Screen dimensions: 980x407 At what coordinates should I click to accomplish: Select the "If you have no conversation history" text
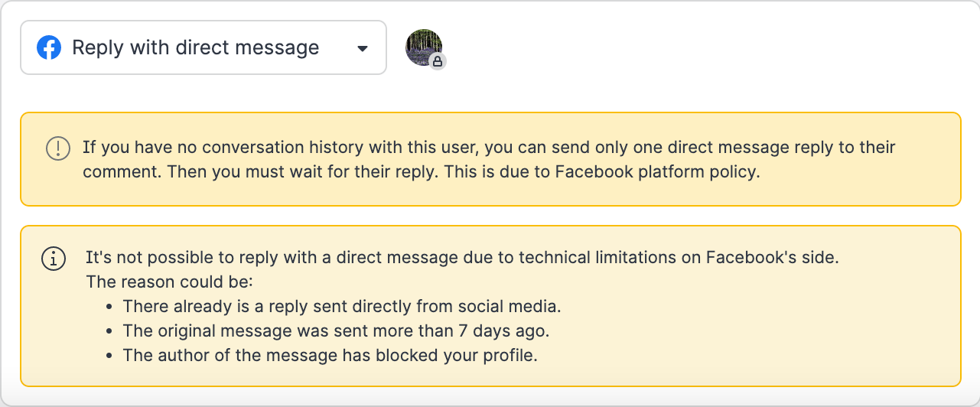[230, 147]
